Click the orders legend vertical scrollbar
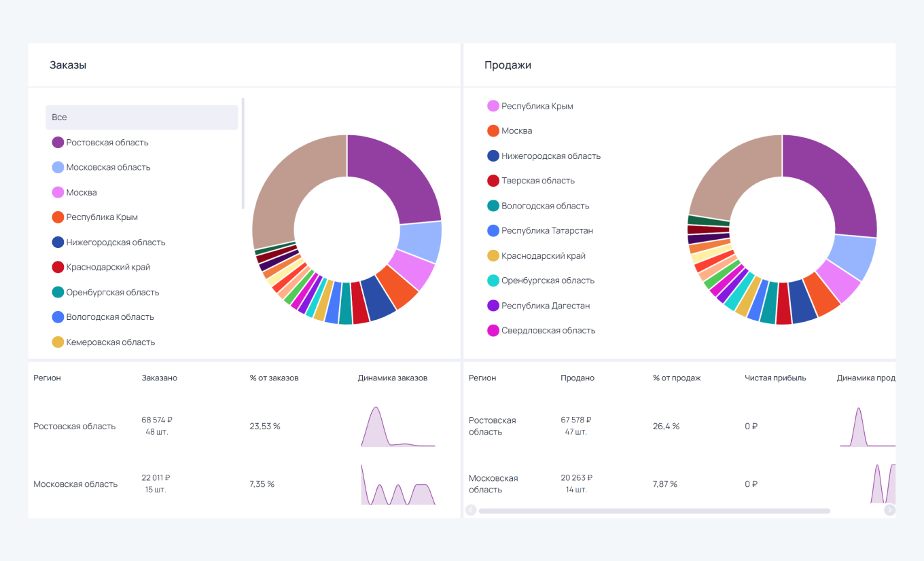The image size is (924, 561). point(243,153)
